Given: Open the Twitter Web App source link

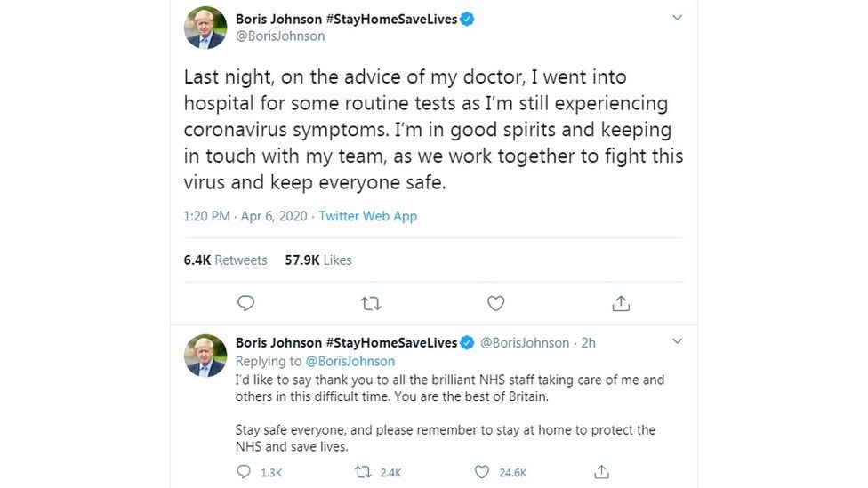Looking at the screenshot, I should coord(367,216).
